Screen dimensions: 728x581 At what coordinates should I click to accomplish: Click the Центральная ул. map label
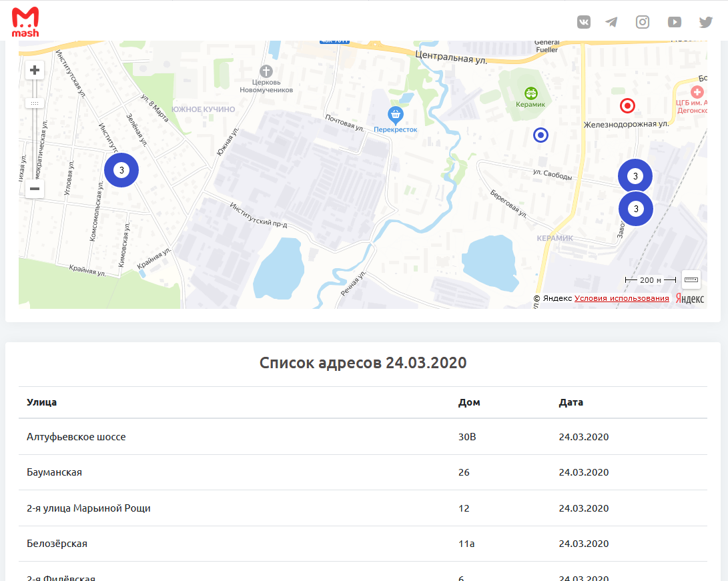(451, 57)
